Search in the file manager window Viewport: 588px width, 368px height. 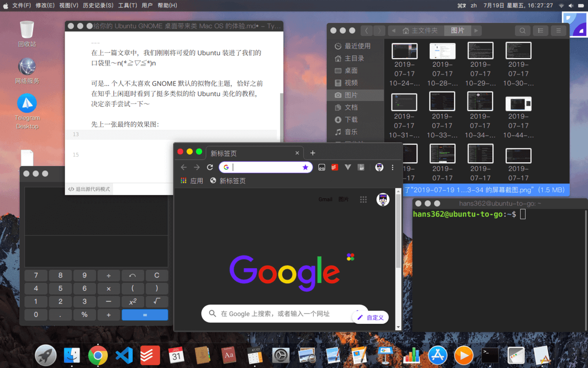click(522, 31)
